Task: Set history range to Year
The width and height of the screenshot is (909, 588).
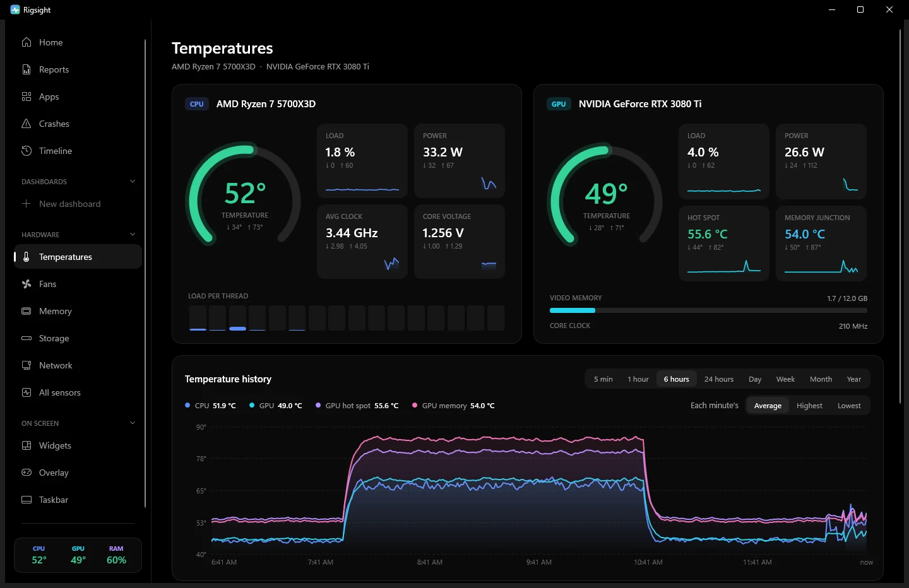Action: (854, 379)
